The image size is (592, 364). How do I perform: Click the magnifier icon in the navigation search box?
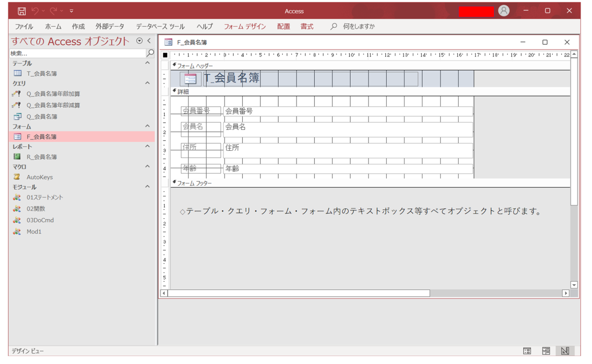point(150,53)
